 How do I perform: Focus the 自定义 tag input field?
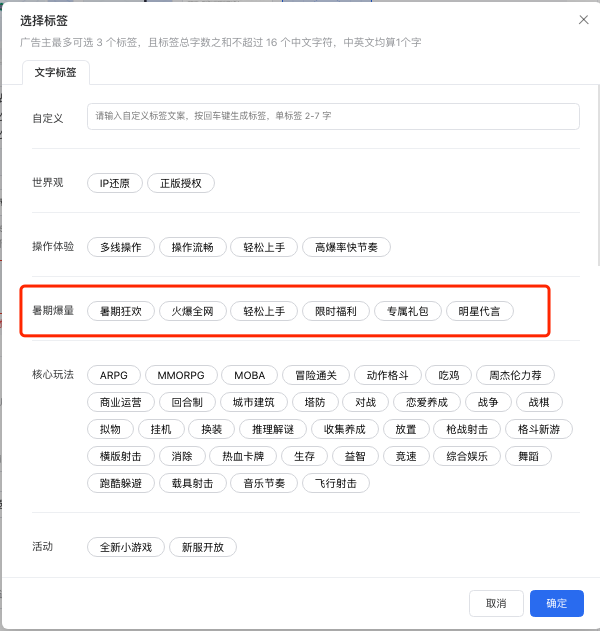coord(333,116)
